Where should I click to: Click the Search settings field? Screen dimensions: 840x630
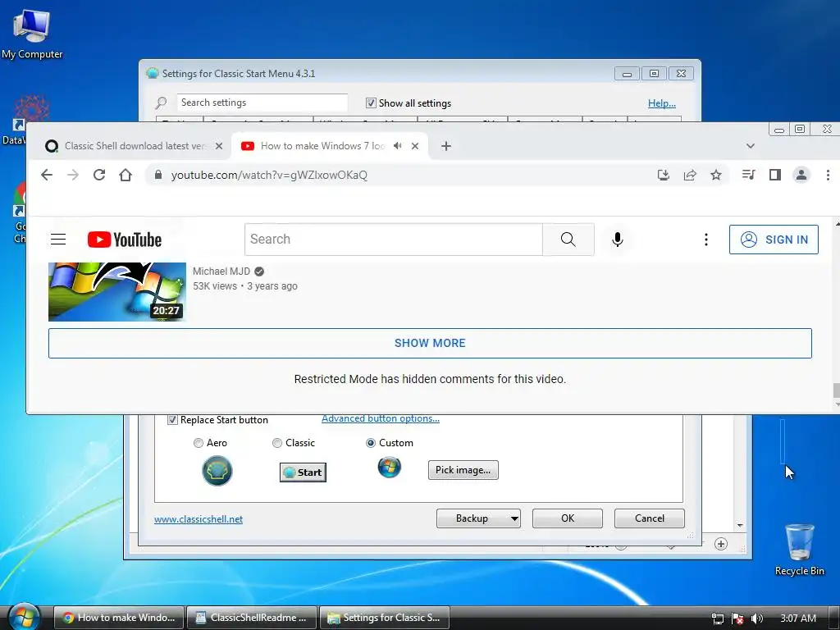pyautogui.click(x=262, y=103)
